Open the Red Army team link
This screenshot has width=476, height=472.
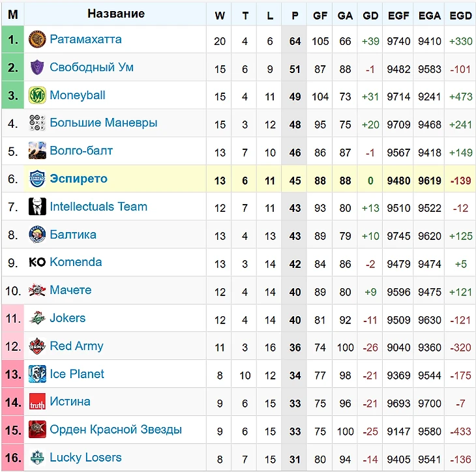(76, 346)
